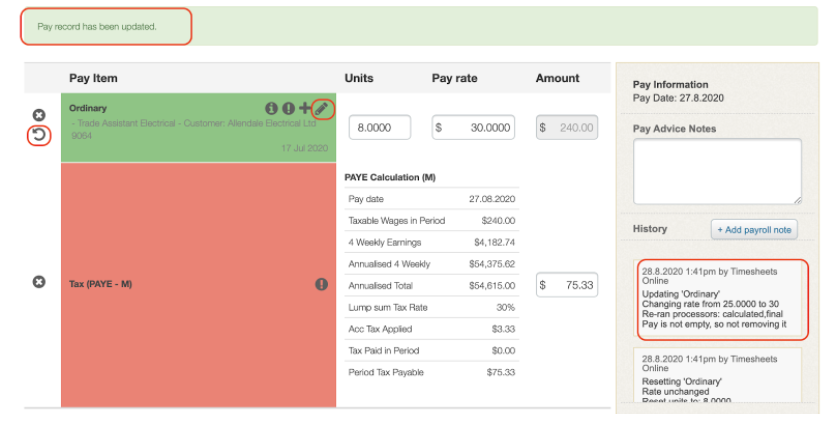This screenshot has height=422, width=832.
Task: Select the tax amount field showing 75.33
Action: pos(567,285)
